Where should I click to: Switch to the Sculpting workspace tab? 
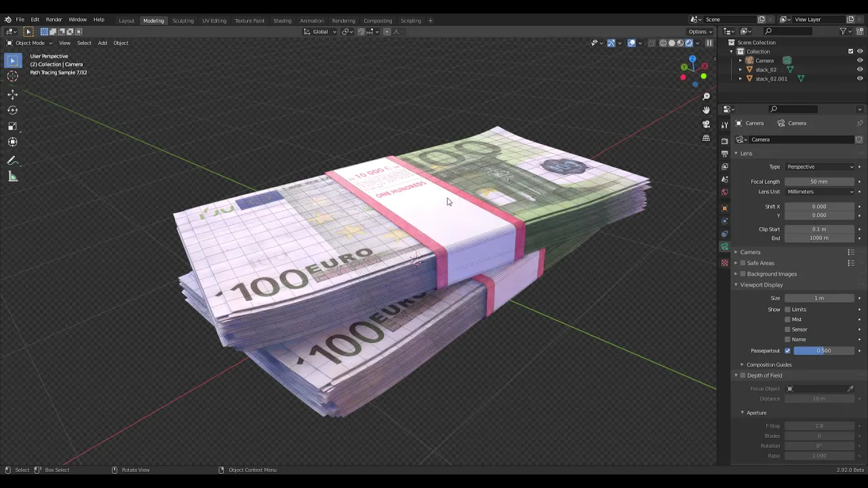tap(183, 20)
